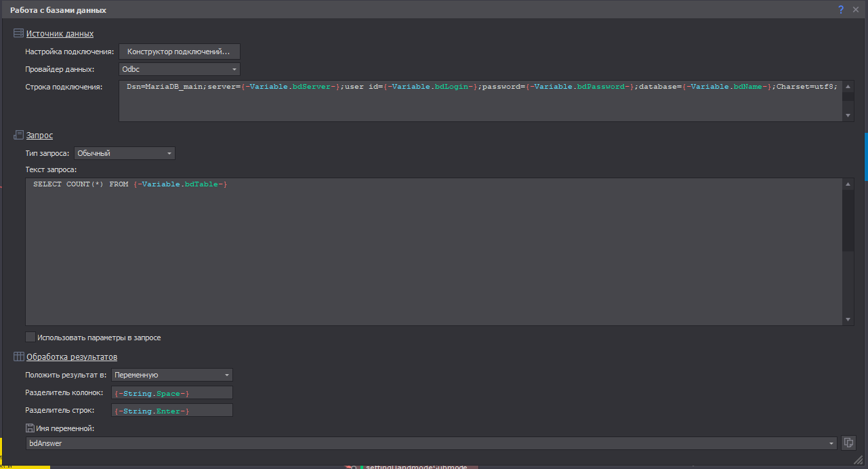
Task: Open help with the question mark icon
Action: pos(841,9)
